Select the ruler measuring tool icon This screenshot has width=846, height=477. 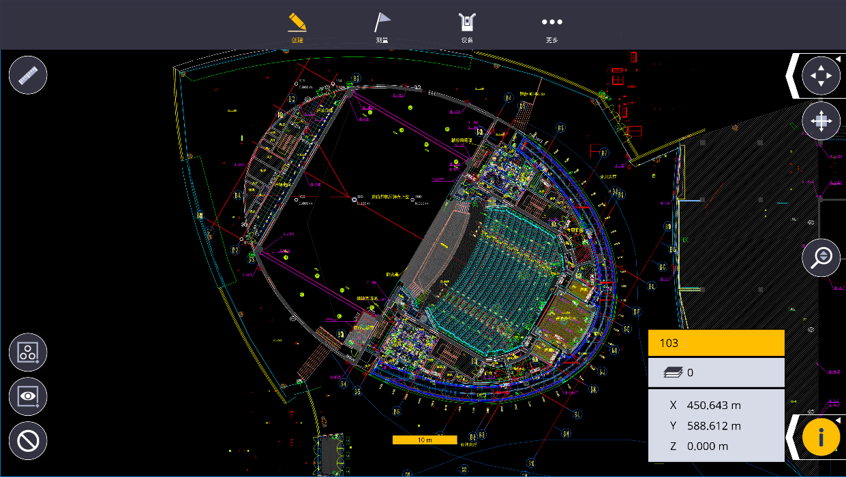(28, 75)
